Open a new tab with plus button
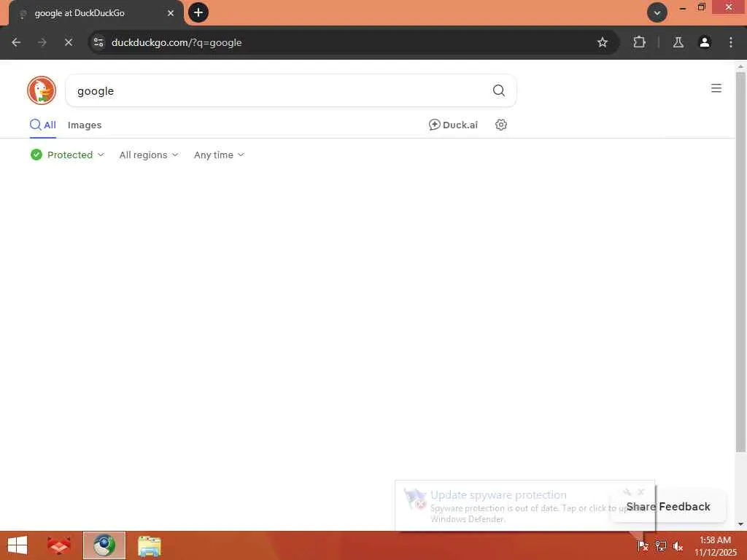This screenshot has width=747, height=560. (x=198, y=12)
